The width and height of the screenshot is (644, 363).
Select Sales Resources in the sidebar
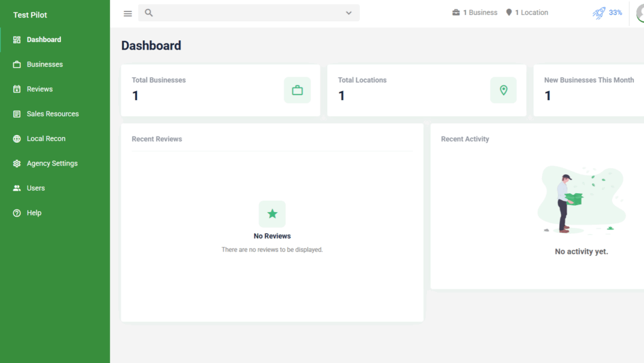pyautogui.click(x=55, y=114)
